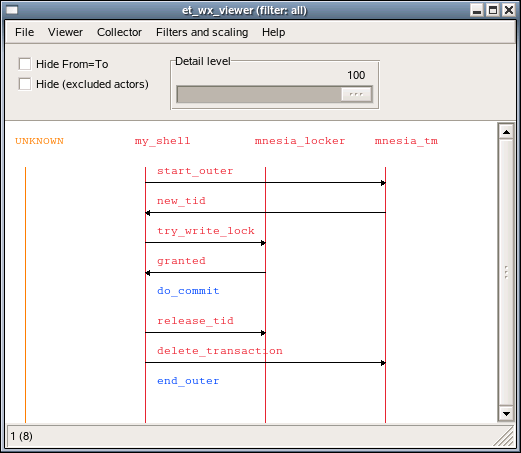
Task: Open the File menu
Action: pyautogui.click(x=25, y=32)
